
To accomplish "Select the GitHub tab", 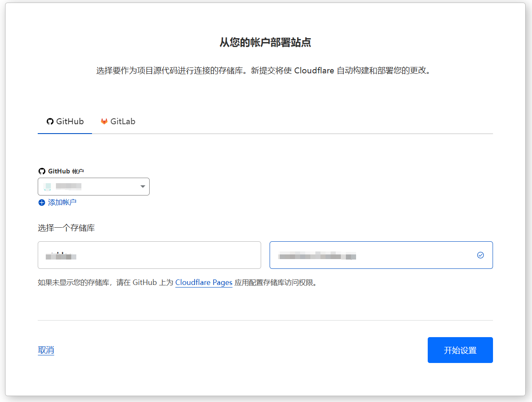I will click(x=64, y=121).
